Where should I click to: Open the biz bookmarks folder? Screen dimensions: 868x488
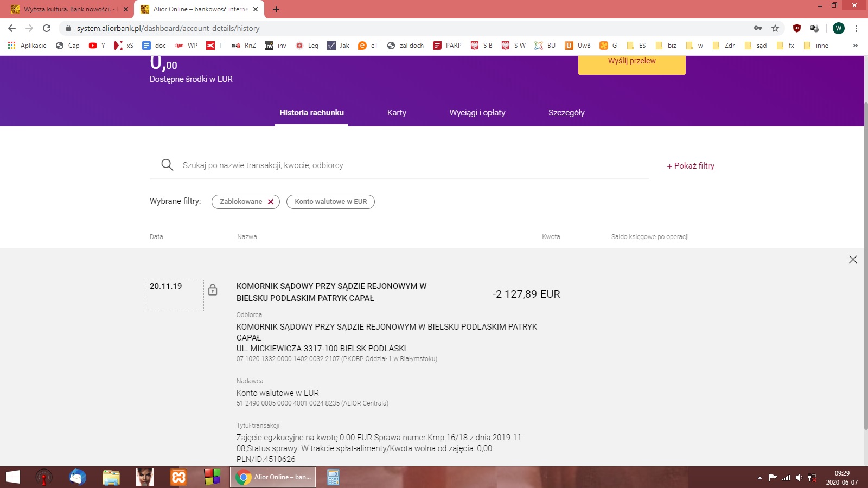(666, 46)
